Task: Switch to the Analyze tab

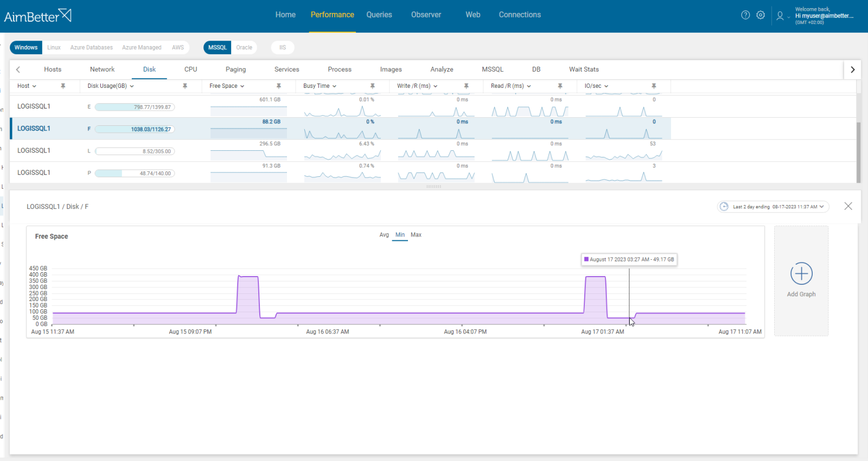Action: tap(442, 69)
